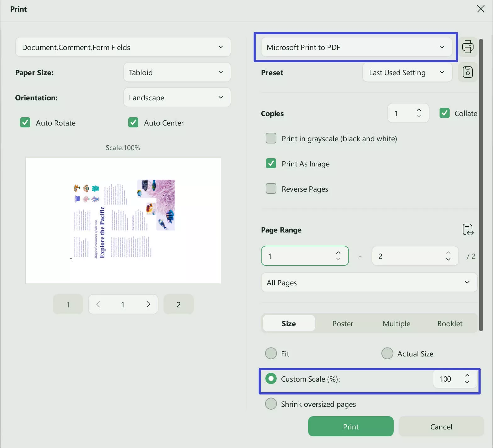
Task: Click the save preset icon
Action: tap(468, 72)
